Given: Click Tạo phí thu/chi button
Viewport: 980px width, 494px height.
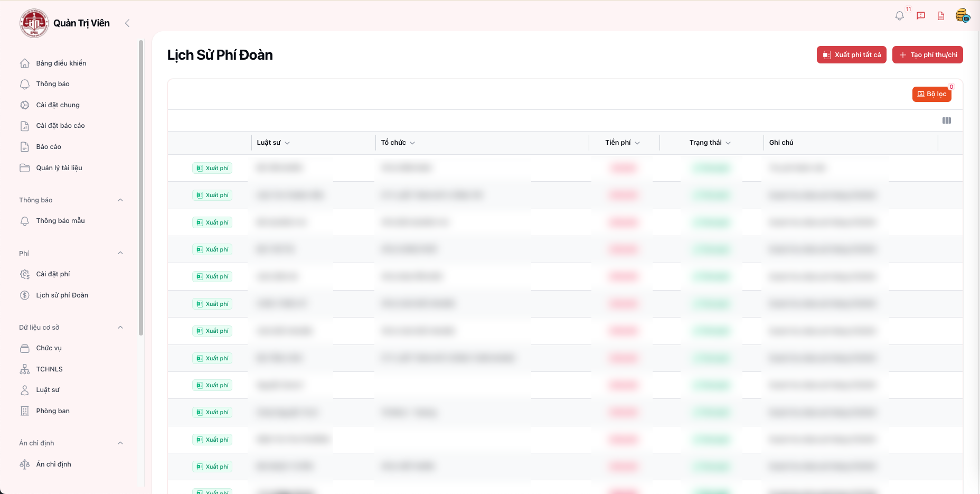Looking at the screenshot, I should click(927, 55).
